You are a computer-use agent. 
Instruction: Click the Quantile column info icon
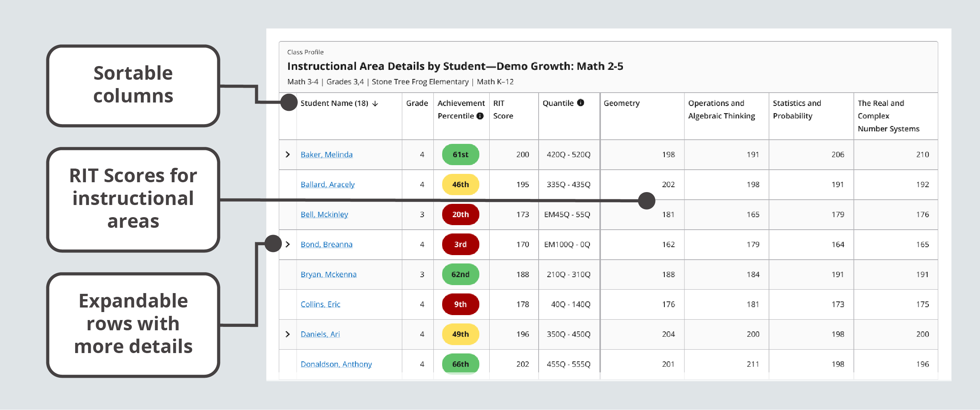pyautogui.click(x=581, y=103)
